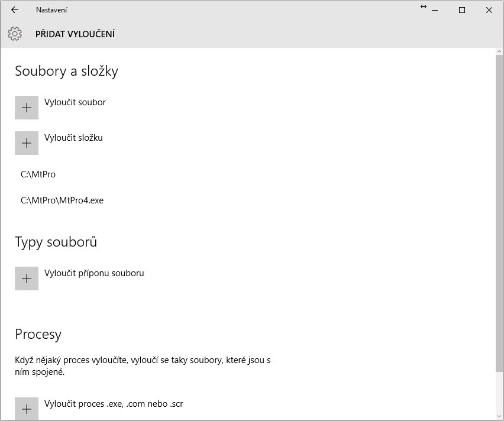Click the plus icon to exclude a file
The image size is (504, 421).
(27, 108)
